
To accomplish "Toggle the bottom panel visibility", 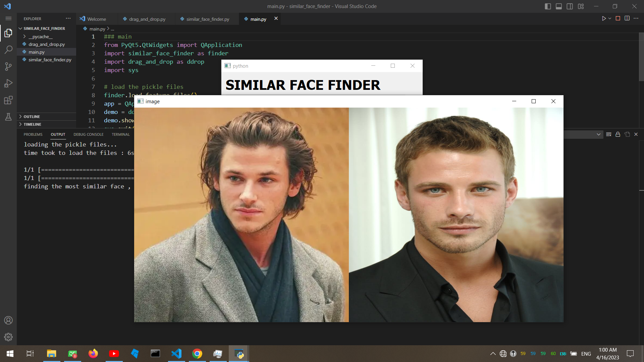I will [559, 6].
